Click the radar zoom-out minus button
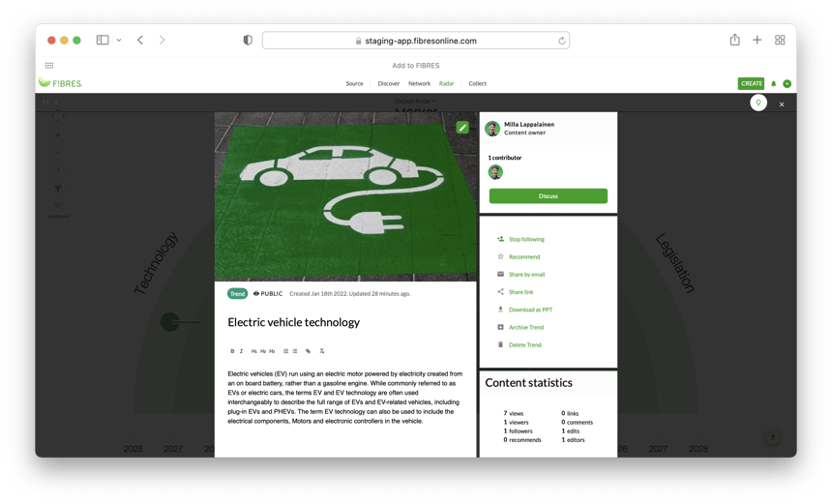832x504 pixels. [58, 153]
